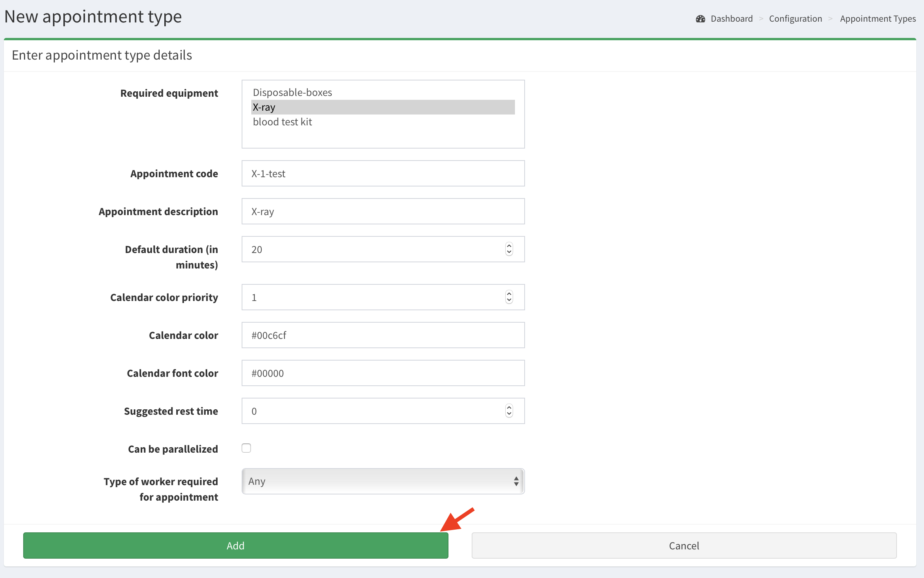924x578 pixels.
Task: Increase default duration with stepper arrow
Action: coord(509,246)
